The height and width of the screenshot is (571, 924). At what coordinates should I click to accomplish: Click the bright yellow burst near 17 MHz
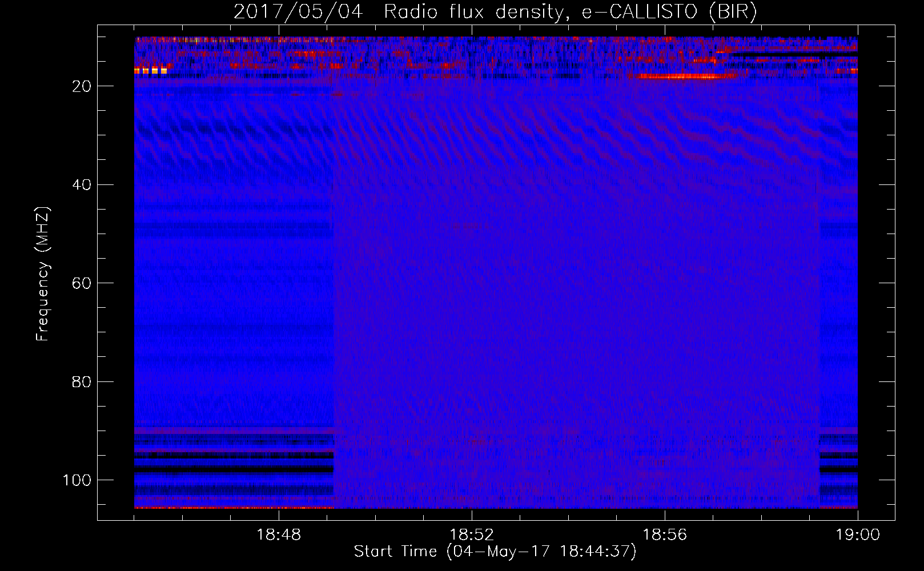(x=151, y=71)
